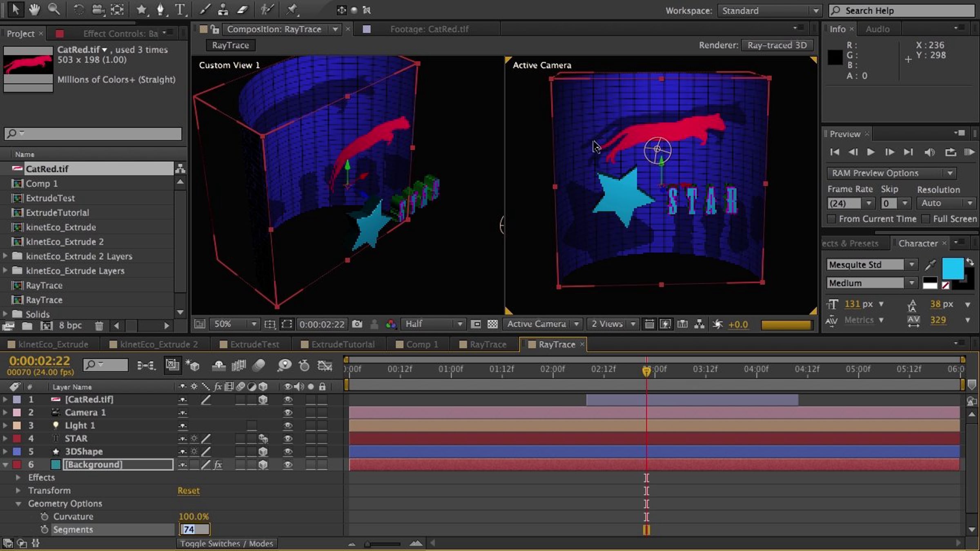The width and height of the screenshot is (980, 551).
Task: Switch to the Audio panel tab
Action: pyautogui.click(x=877, y=29)
